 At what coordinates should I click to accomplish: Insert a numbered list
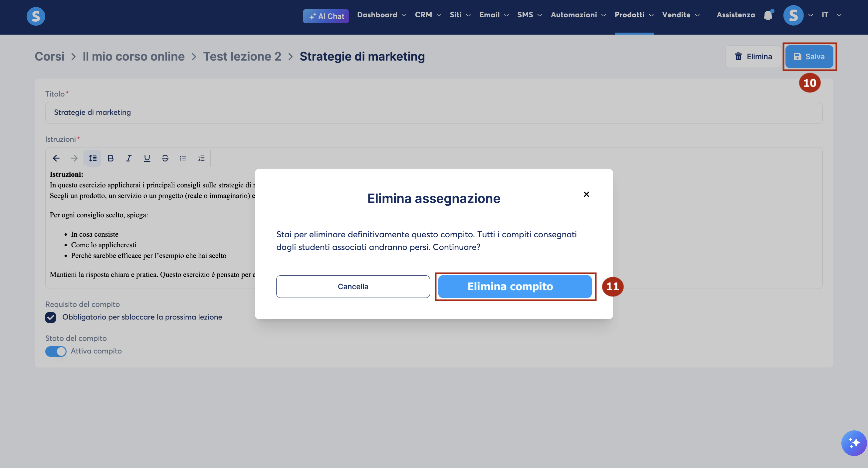[x=201, y=158]
